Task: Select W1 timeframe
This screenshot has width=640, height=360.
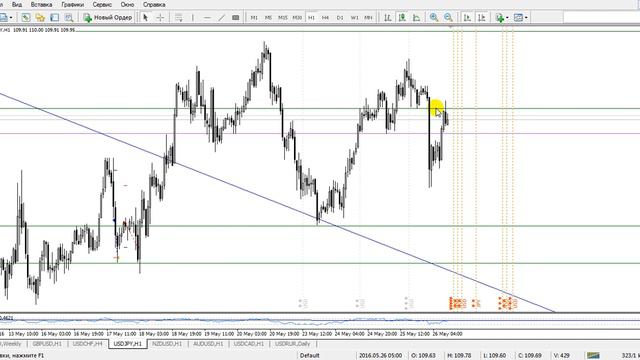Action: coord(354,18)
